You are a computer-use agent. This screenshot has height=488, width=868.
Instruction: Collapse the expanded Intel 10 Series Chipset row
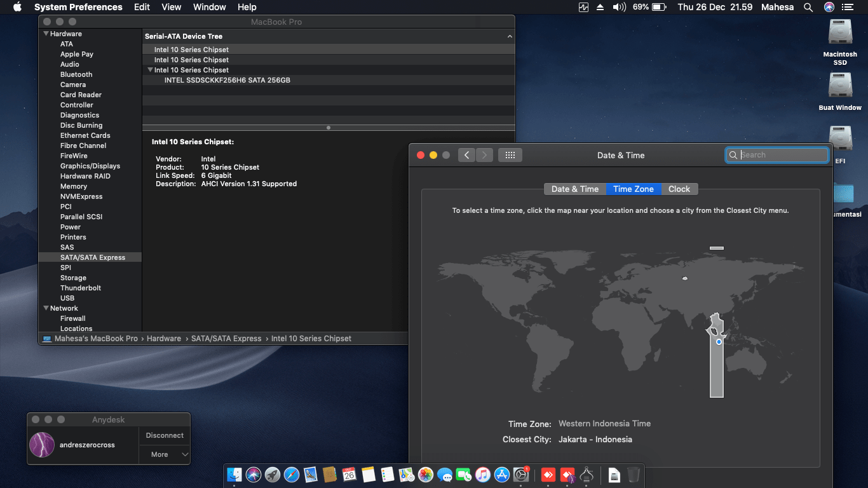[150, 70]
